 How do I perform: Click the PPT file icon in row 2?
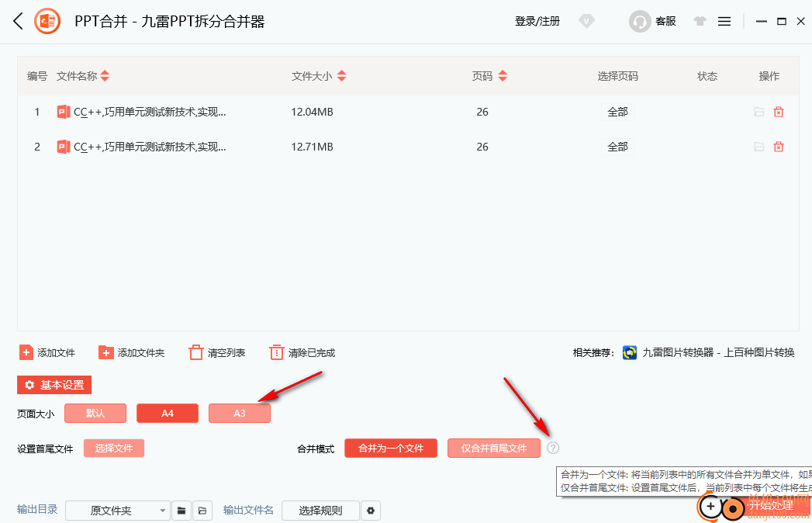(x=63, y=147)
